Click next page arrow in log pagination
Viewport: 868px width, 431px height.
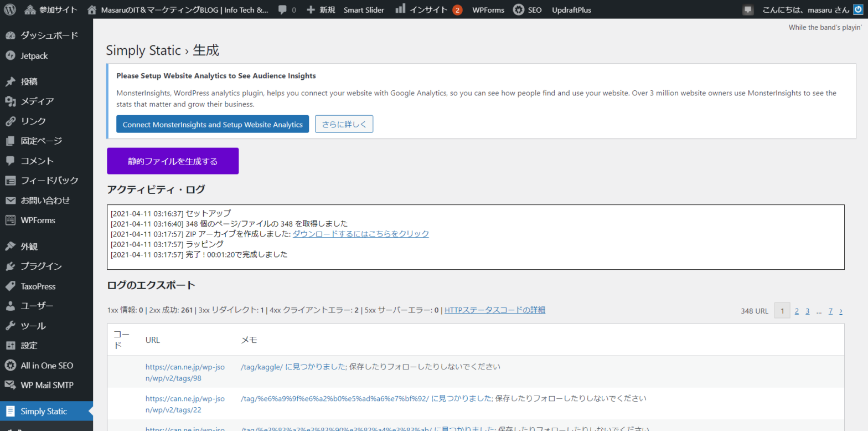(x=841, y=311)
